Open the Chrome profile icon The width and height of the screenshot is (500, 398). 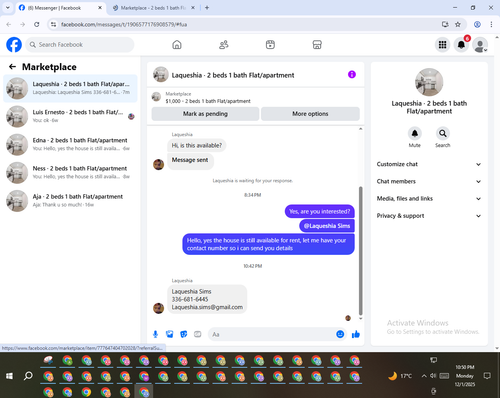477,24
